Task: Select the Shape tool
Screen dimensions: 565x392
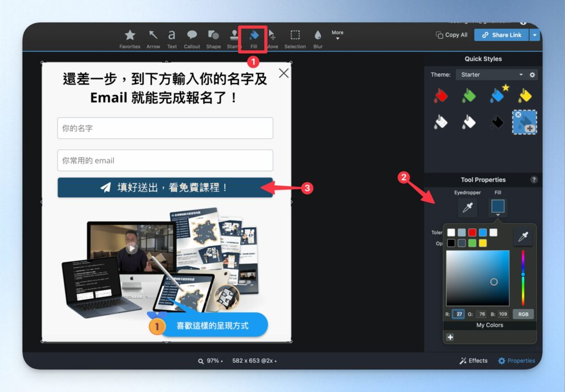Action: 214,39
